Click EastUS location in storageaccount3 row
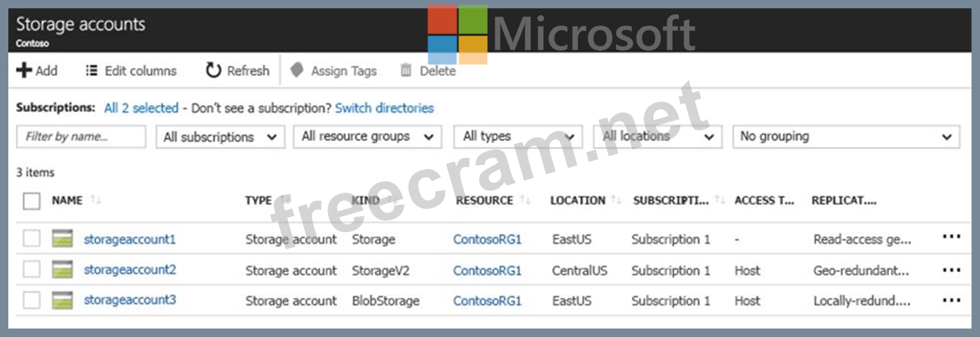This screenshot has height=337, width=980. point(572,300)
